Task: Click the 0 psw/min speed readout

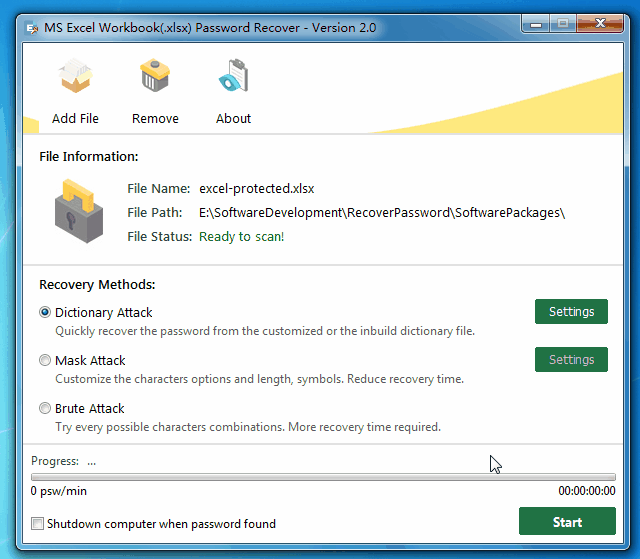Action: (x=59, y=491)
